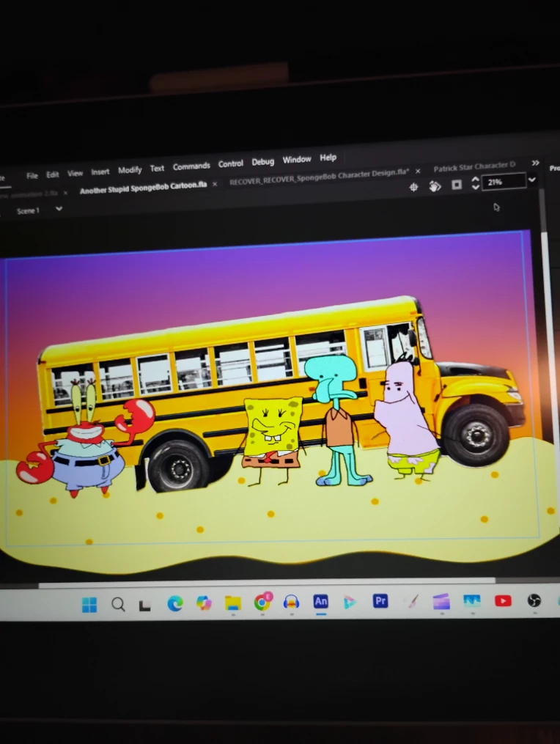Viewport: 560px width, 744px height.
Task: Open the Text menu
Action: tap(157, 168)
